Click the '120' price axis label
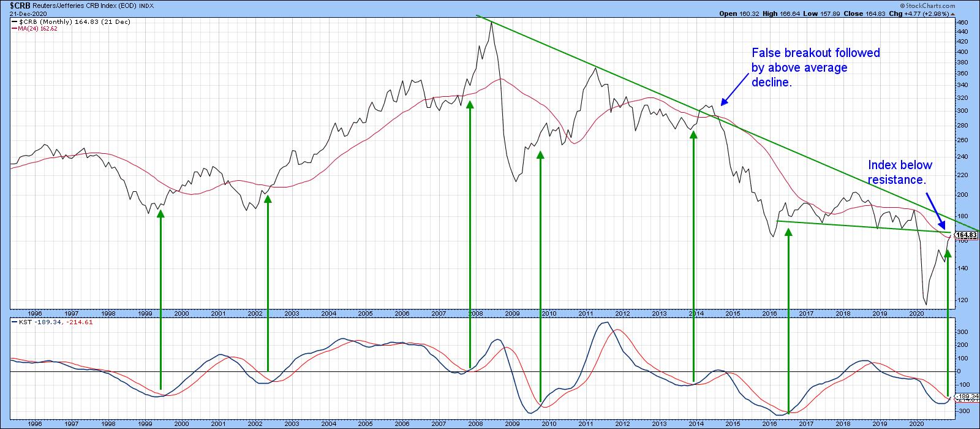Screen dimensions: 980x429 961,300
